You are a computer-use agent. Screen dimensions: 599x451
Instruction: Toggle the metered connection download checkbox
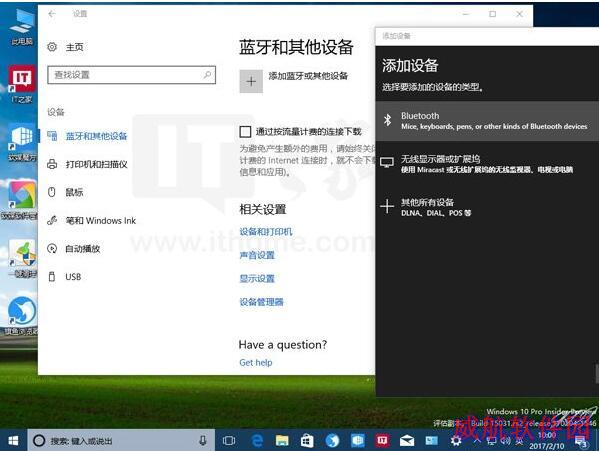coord(245,132)
